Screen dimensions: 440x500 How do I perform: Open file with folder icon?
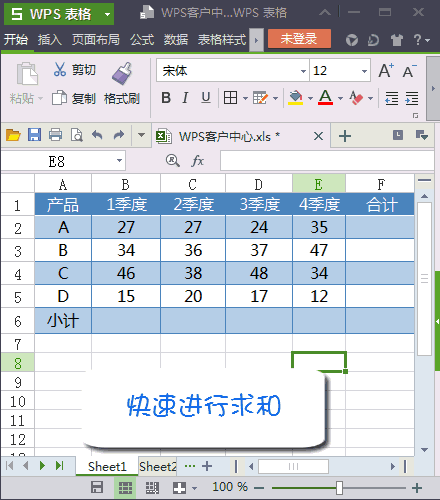pyautogui.click(x=13, y=135)
